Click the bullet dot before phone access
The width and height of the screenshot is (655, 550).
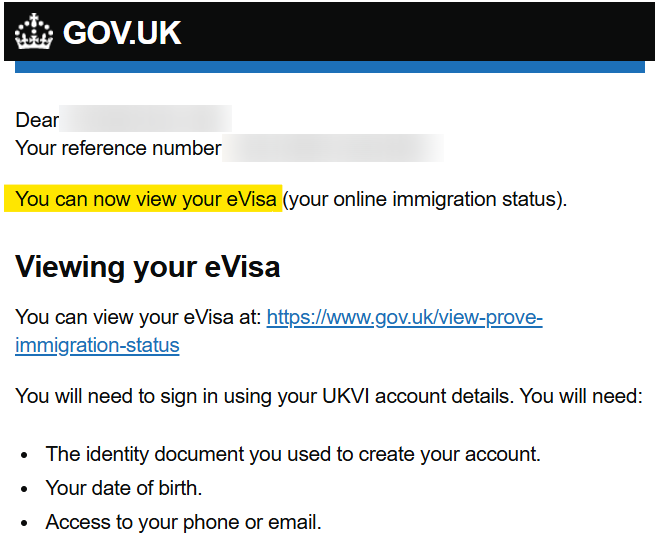coord(24,523)
